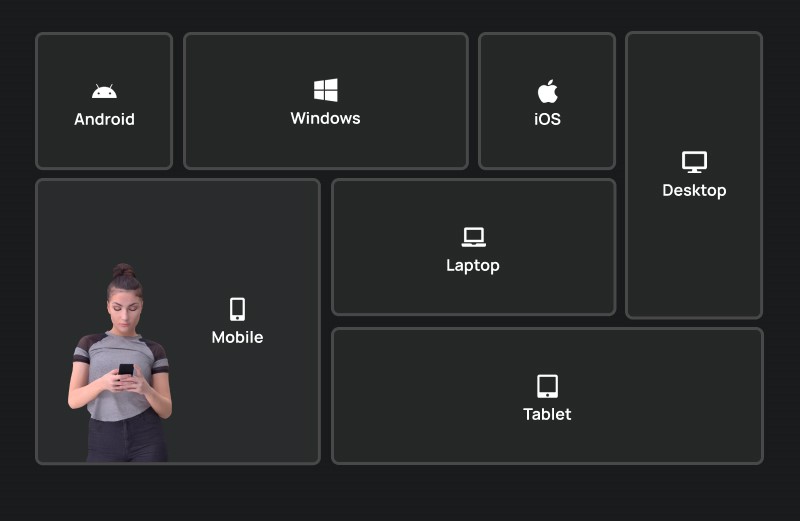Screen dimensions: 800x521
Task: Choose the Desktop label
Action: (x=694, y=191)
